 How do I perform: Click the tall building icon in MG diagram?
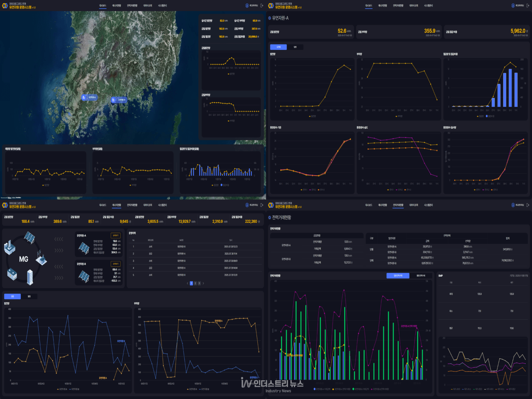pos(30,277)
